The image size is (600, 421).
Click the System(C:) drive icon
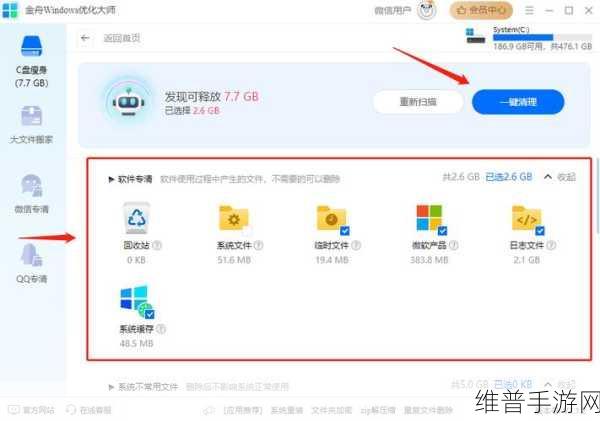pyautogui.click(x=475, y=36)
